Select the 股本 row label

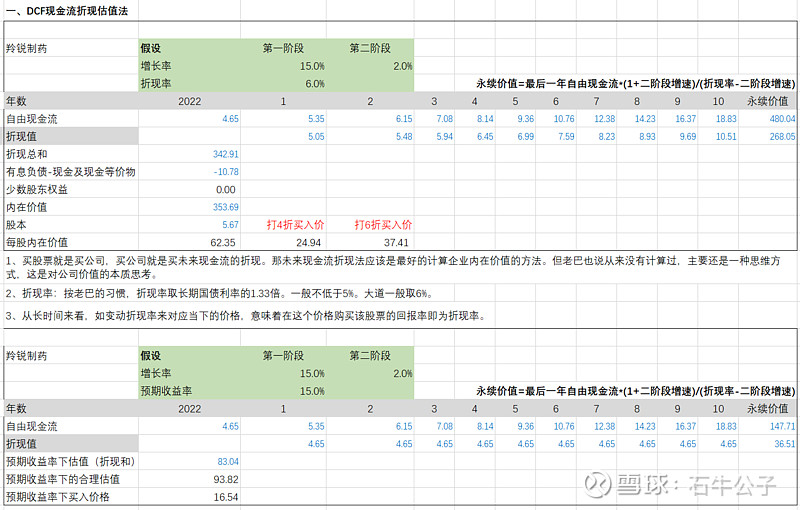click(16, 225)
